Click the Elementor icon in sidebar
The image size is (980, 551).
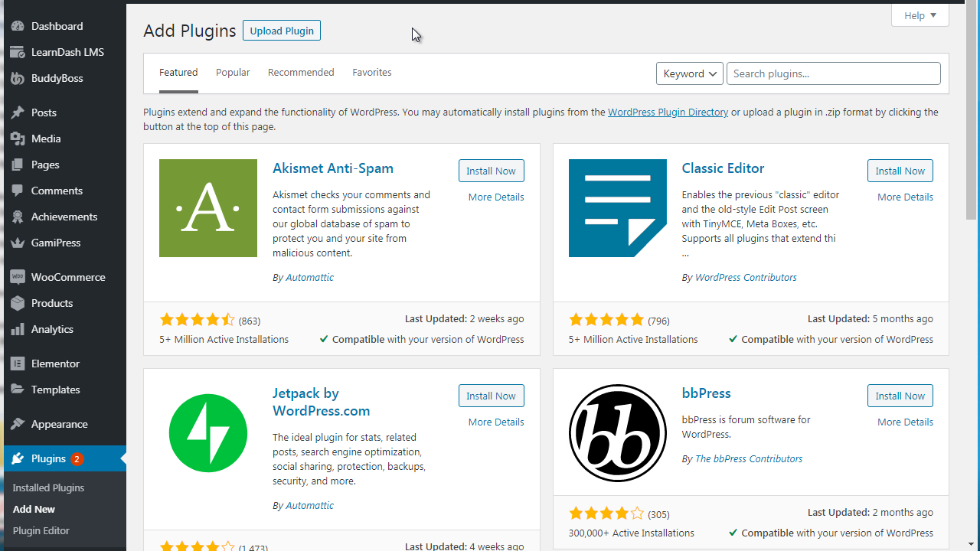(x=18, y=364)
